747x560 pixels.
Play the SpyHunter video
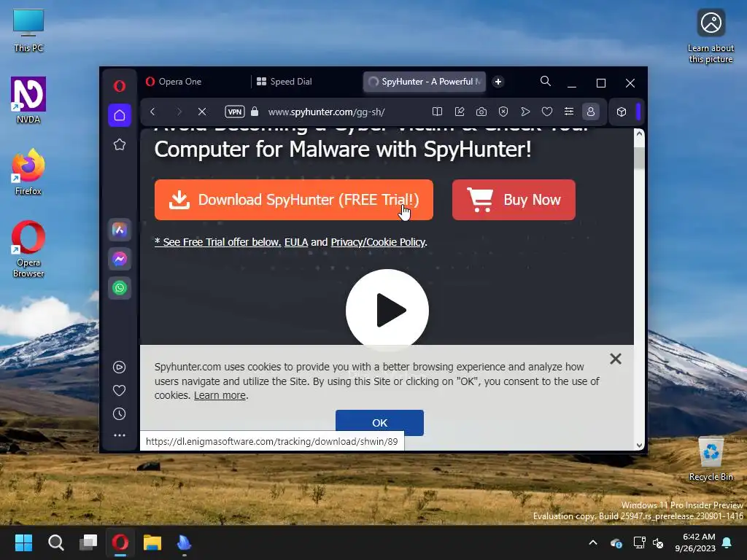point(387,311)
